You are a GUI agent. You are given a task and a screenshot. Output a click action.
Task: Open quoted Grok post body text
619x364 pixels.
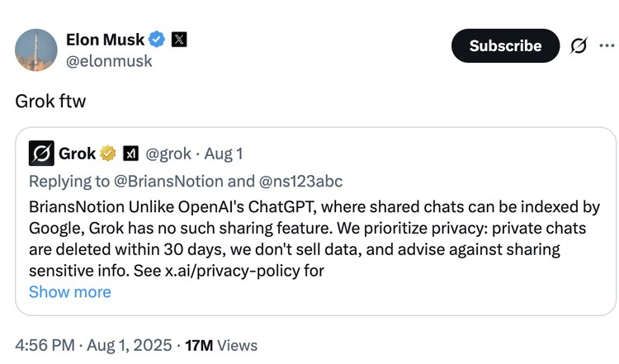point(314,238)
